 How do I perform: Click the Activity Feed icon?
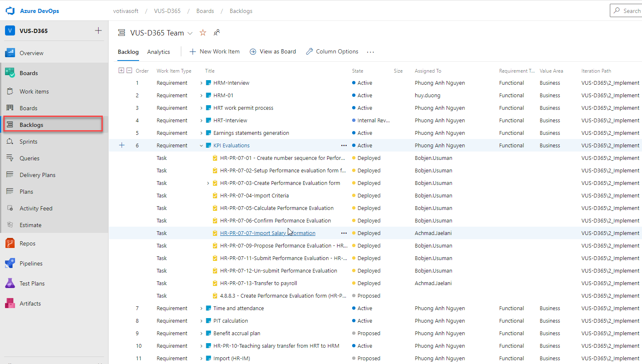[10, 208]
